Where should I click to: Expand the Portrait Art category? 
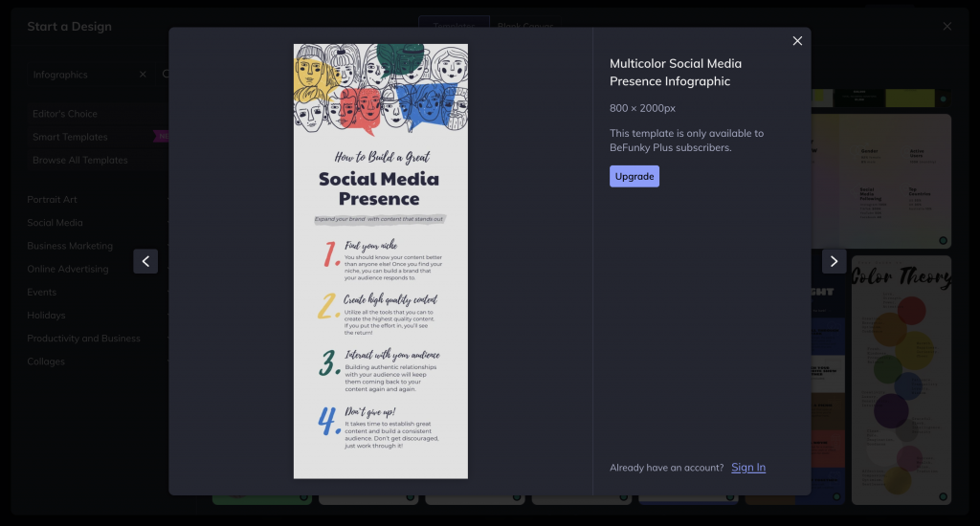tap(52, 200)
